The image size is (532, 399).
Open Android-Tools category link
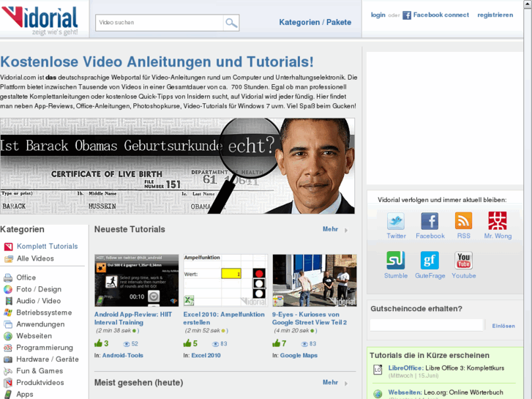coord(122,355)
